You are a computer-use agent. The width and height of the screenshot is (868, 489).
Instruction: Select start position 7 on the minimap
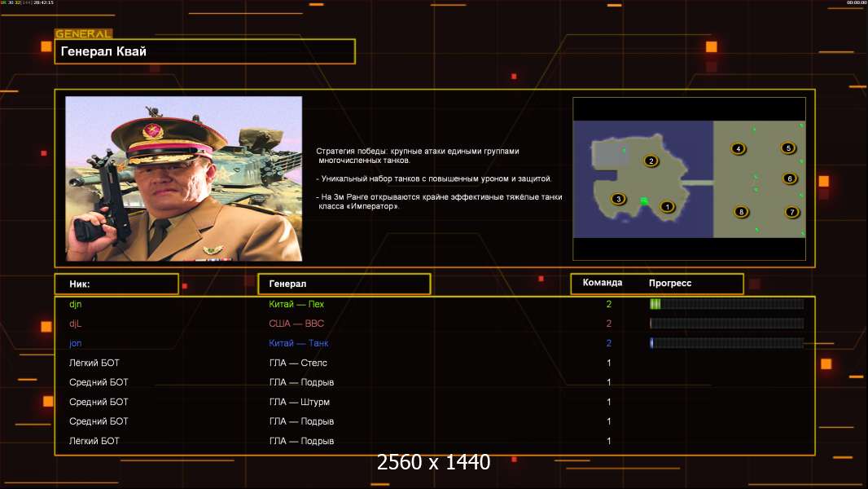point(791,212)
